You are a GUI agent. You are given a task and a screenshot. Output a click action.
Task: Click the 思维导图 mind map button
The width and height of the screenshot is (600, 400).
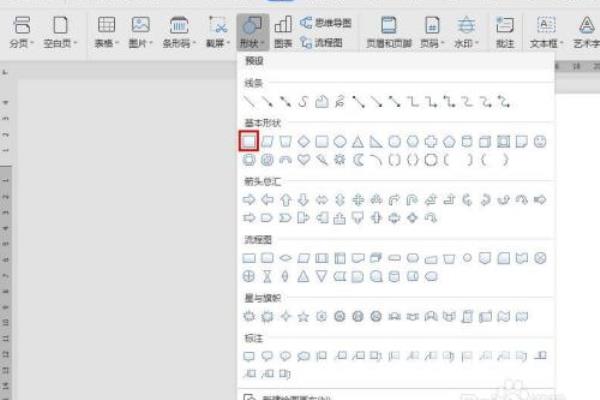(326, 23)
